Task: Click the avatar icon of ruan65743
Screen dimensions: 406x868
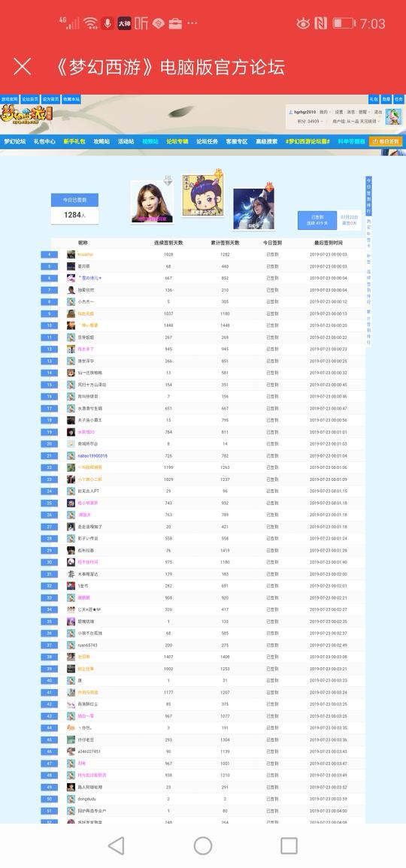Action: click(x=71, y=645)
